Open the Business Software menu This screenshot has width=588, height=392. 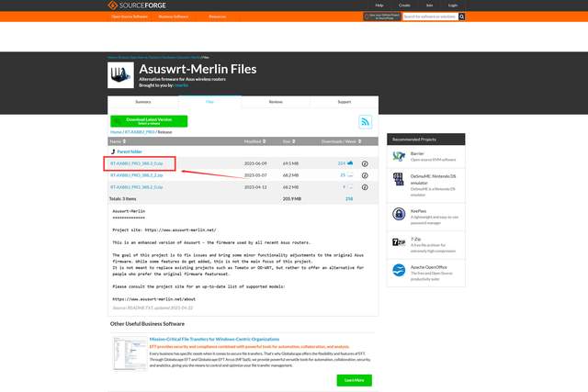(174, 17)
